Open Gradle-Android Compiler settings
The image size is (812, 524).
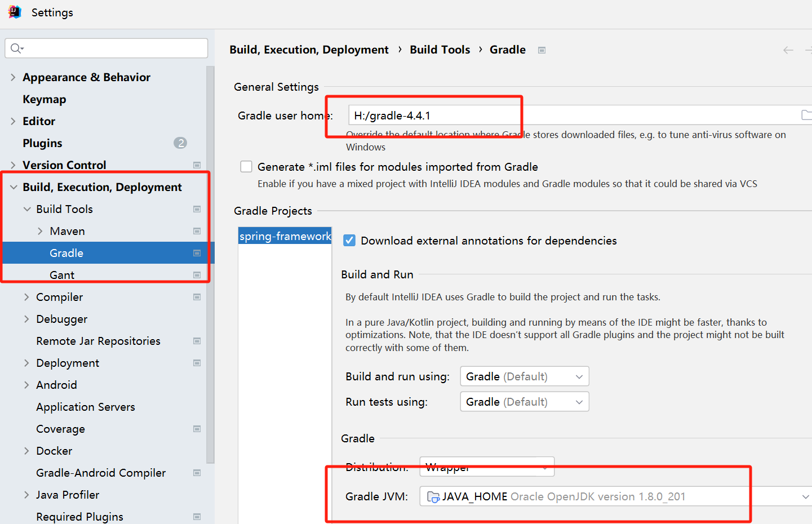coord(101,473)
